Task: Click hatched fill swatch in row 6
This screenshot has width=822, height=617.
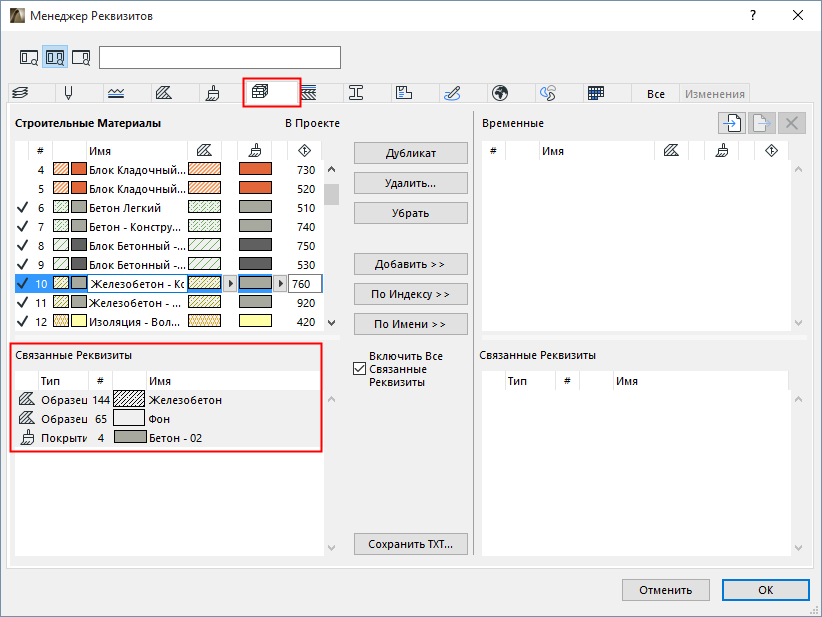Action: [x=204, y=207]
